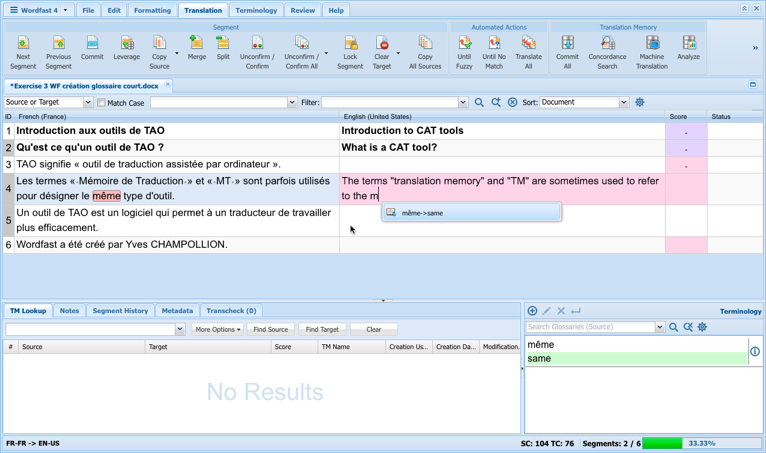Switch to the Formatting tab
Viewport: 766px width, 453px height.
point(152,10)
